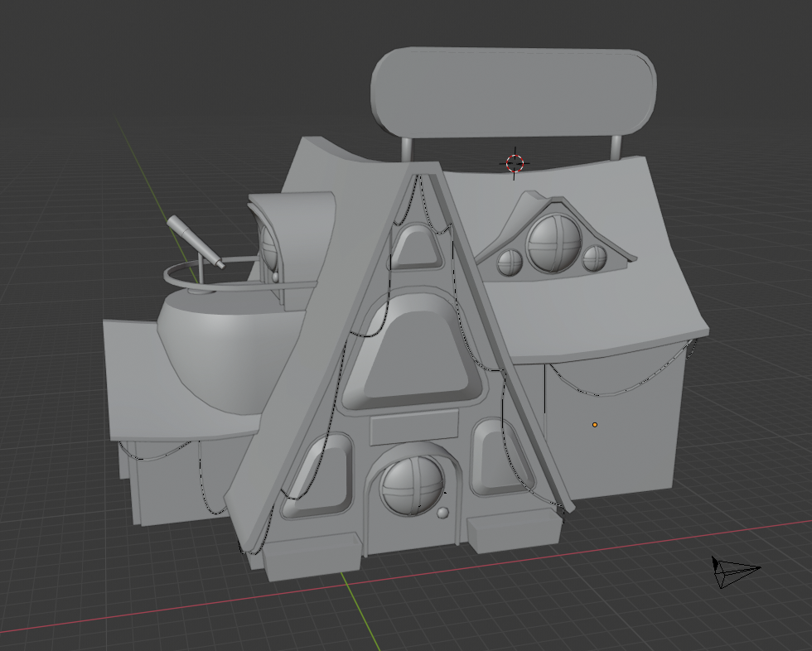This screenshot has height=651, width=812.
Task: Click the right signboard support pole
Action: [616, 147]
